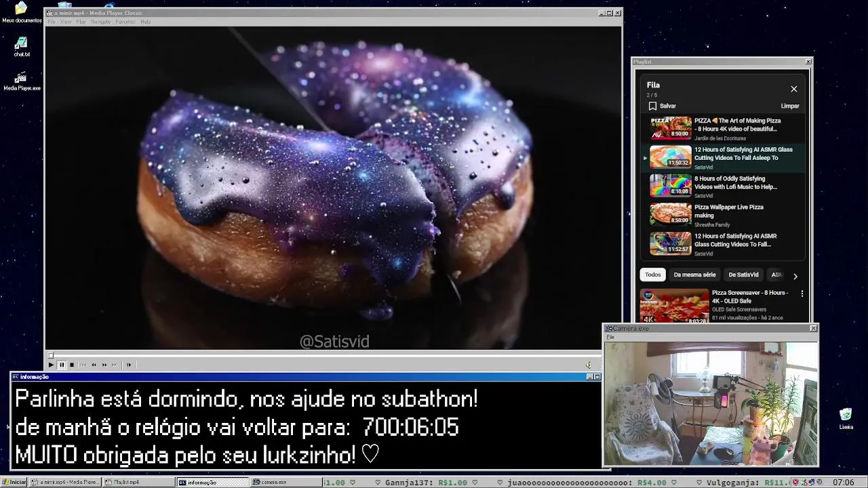Open the Help menu in Media Player Classic
The image size is (868, 488).
pos(145,22)
